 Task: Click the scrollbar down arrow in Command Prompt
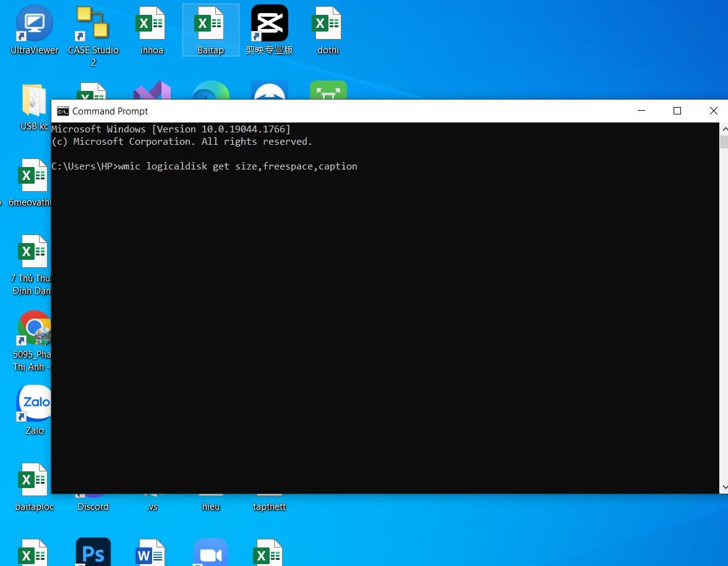(x=724, y=487)
